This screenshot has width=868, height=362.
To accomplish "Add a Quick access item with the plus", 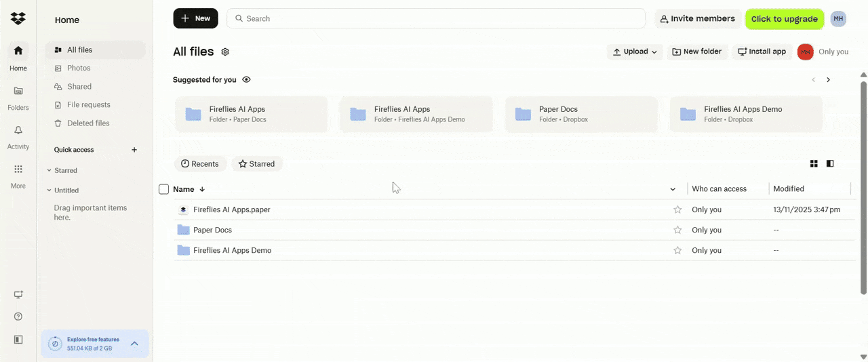I will click(x=134, y=150).
